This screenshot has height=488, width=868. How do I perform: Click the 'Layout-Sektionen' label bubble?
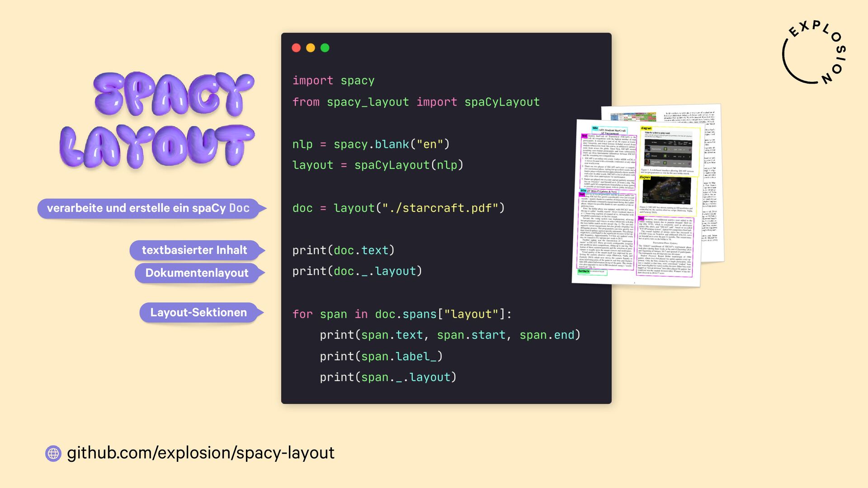click(198, 313)
